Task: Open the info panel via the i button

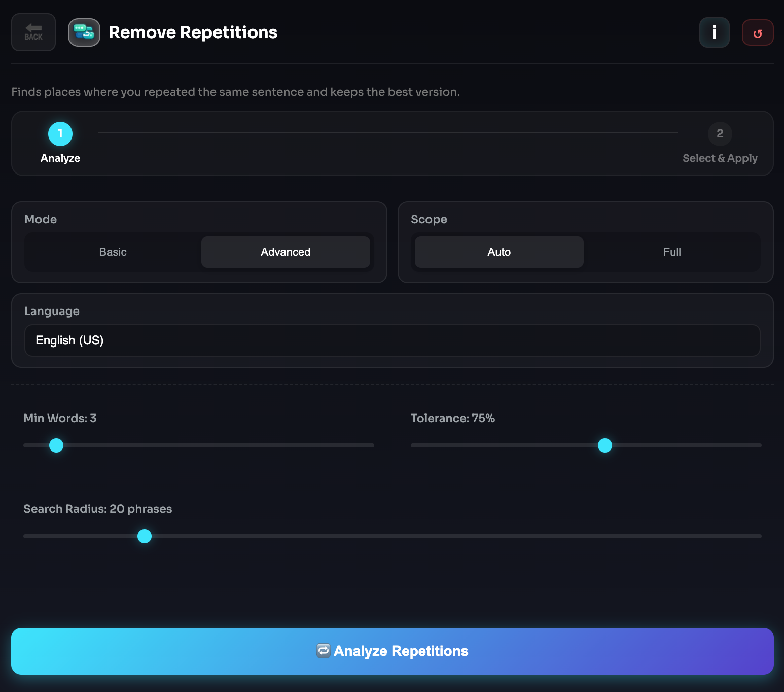Action: click(x=714, y=32)
